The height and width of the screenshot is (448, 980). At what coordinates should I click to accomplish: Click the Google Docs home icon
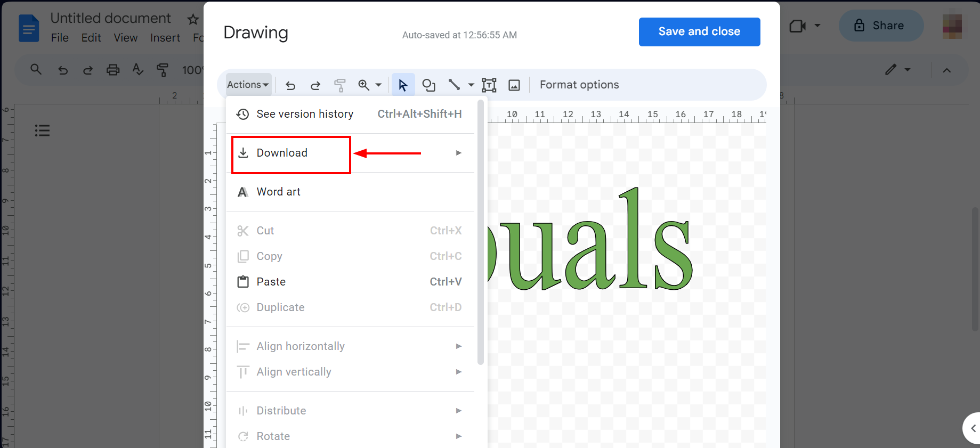point(29,28)
